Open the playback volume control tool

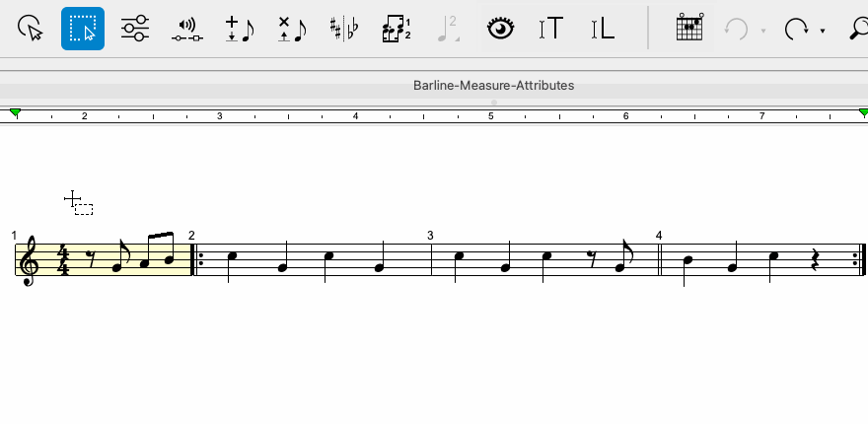[x=187, y=29]
